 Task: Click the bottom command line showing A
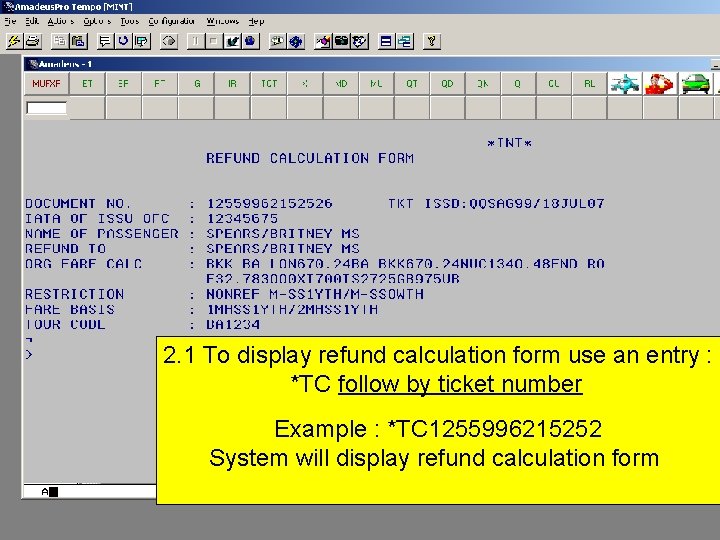click(90, 492)
